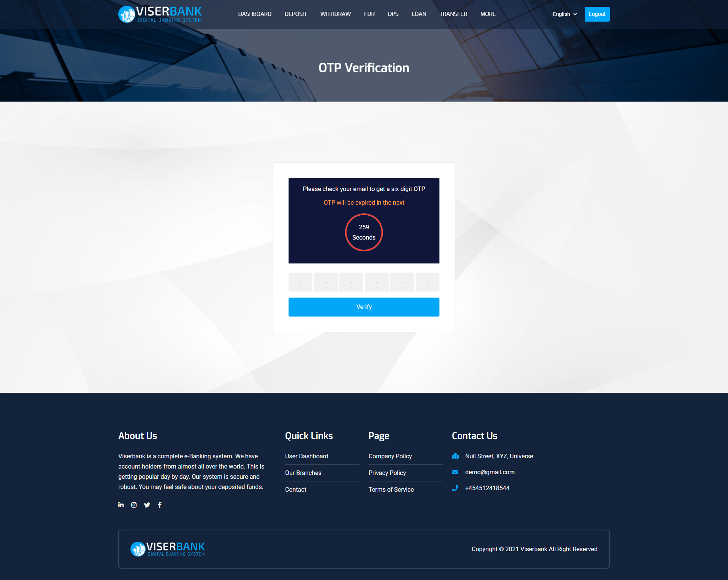Click the email icon next to demo@gmail.com
This screenshot has height=580, width=728.
456,472
